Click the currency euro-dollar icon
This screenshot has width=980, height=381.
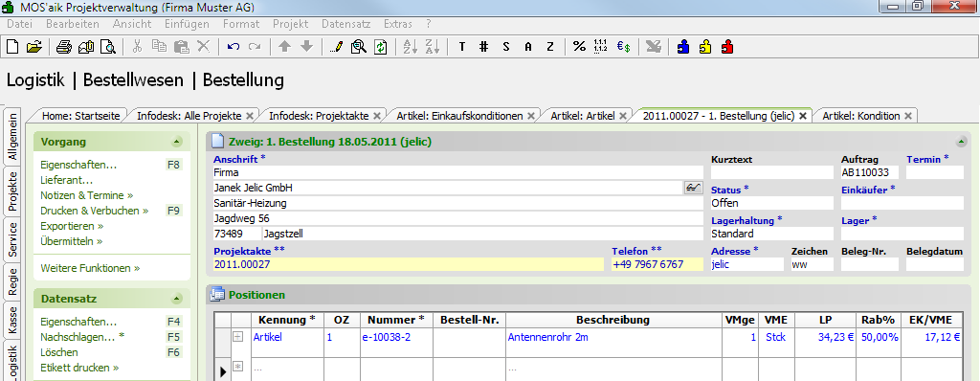pos(623,46)
